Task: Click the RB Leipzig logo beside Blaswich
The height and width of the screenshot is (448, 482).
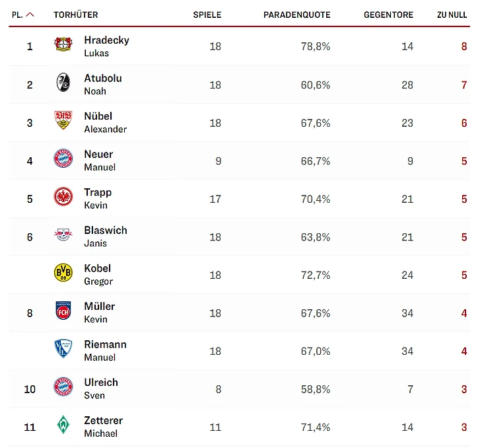Action: pyautogui.click(x=63, y=235)
